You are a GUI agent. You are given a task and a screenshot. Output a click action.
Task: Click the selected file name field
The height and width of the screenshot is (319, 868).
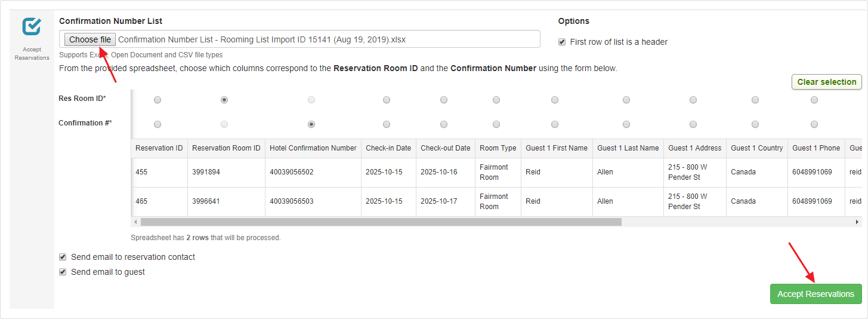[327, 39]
